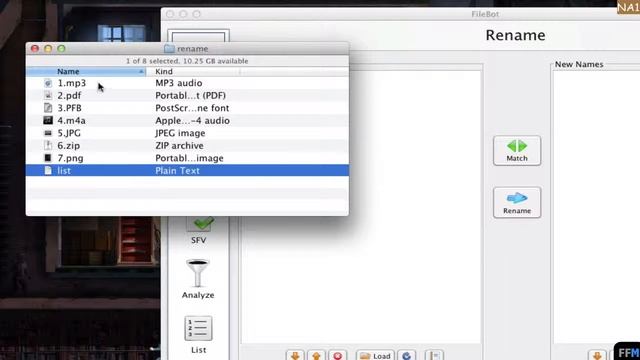Click the small page icon right of refresh

click(x=434, y=356)
